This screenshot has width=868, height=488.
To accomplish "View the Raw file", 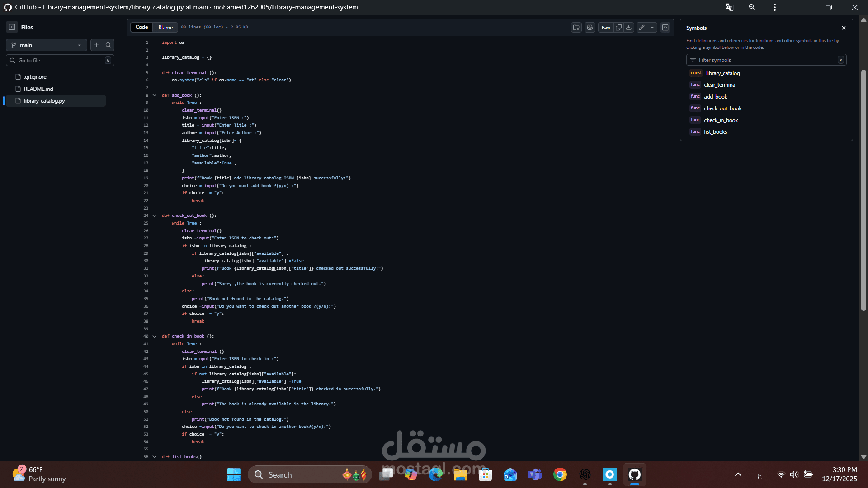I will (x=606, y=28).
